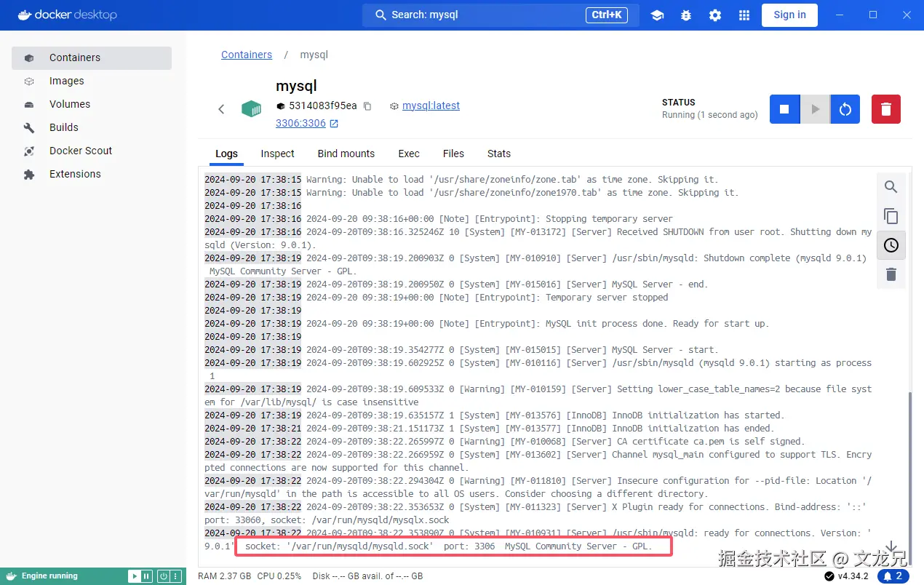The width and height of the screenshot is (924, 585).
Task: Copy logs to clipboard icon
Action: 891,216
